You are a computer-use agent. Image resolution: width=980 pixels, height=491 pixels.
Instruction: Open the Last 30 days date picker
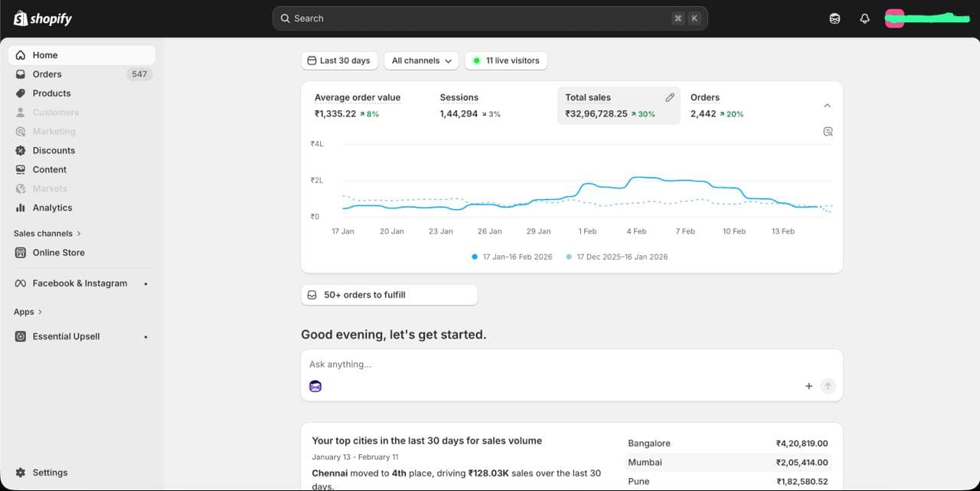click(339, 61)
